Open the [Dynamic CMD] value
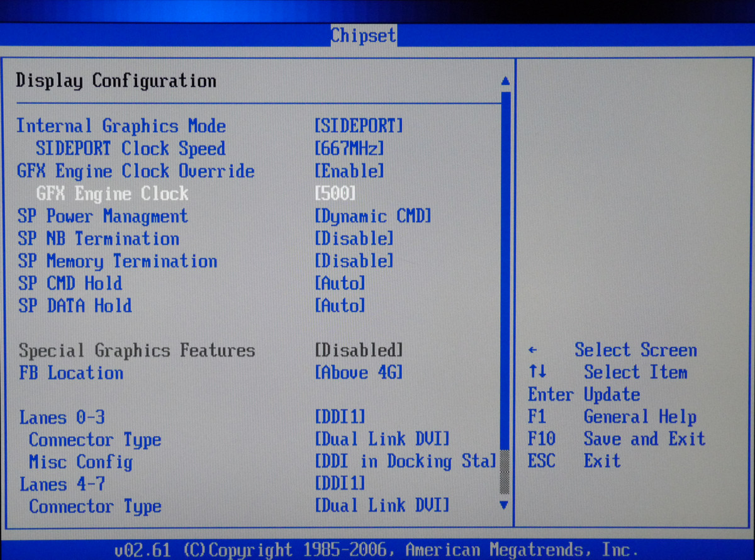 pyautogui.click(x=372, y=216)
